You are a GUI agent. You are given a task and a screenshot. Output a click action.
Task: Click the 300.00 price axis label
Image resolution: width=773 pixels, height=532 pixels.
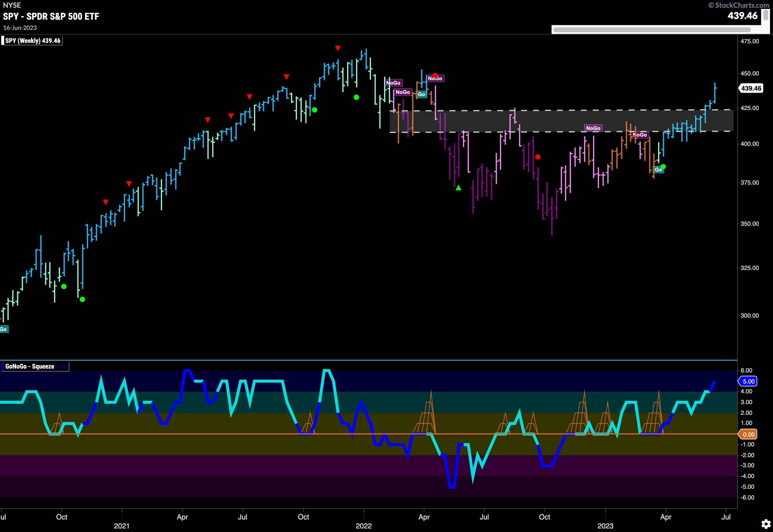[749, 316]
